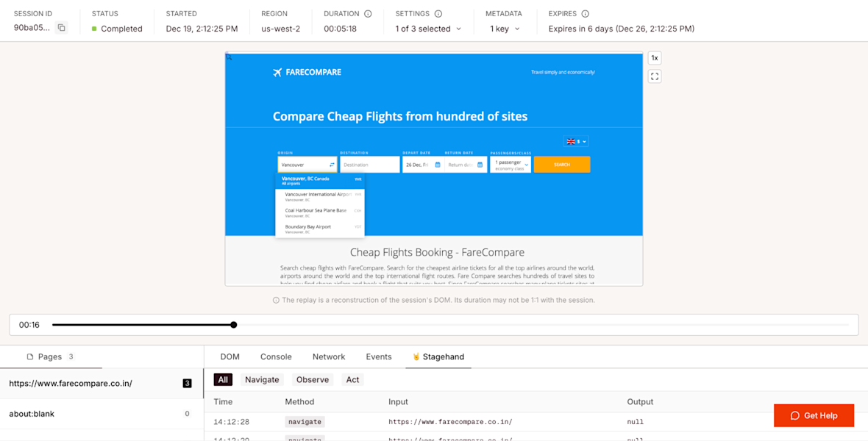Screen dimensions: 868x441
Task: Open the UK flag currency selector
Action: (x=576, y=141)
